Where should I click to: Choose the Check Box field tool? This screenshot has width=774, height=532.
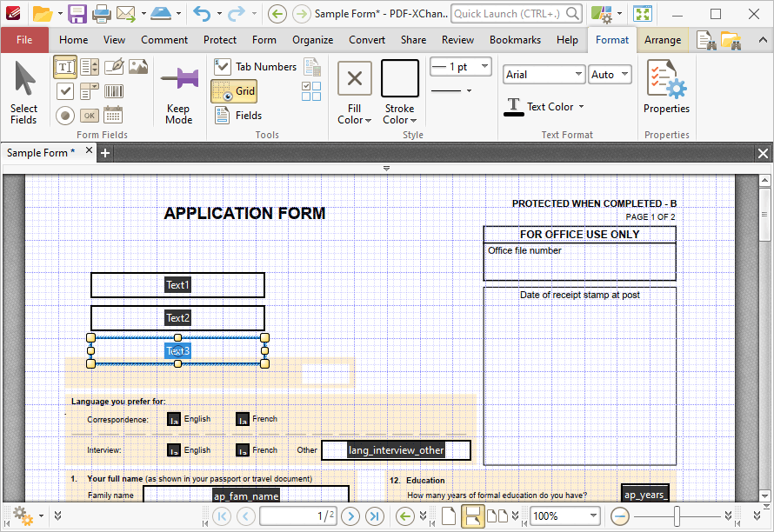[x=65, y=91]
